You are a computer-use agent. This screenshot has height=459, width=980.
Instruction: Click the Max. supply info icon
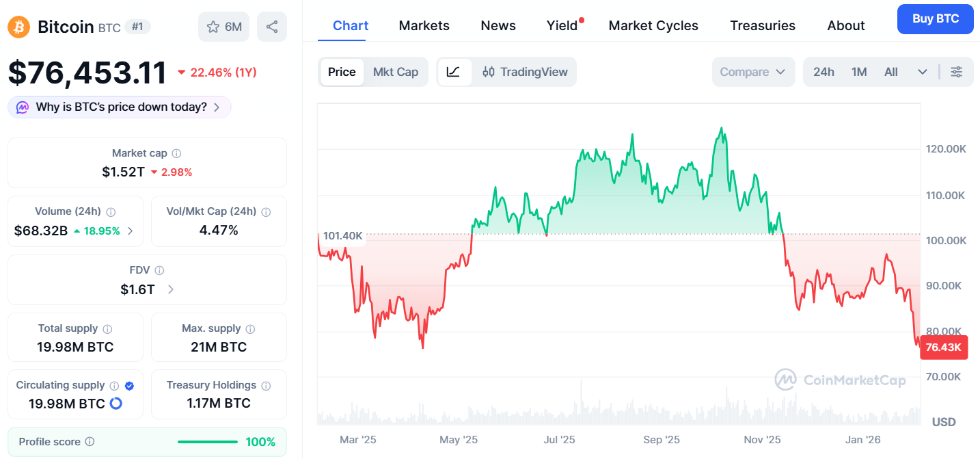tap(250, 329)
